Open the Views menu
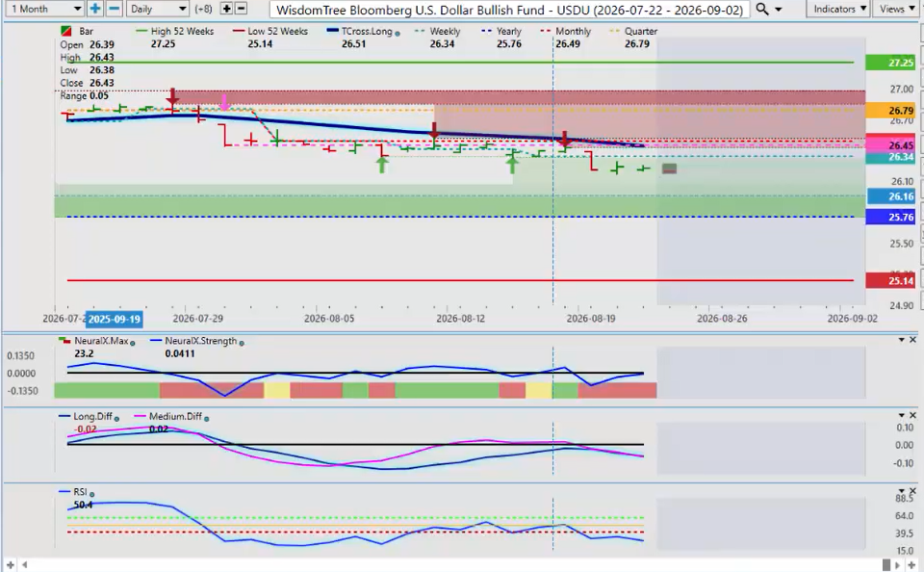This screenshot has height=572, width=924. [897, 9]
